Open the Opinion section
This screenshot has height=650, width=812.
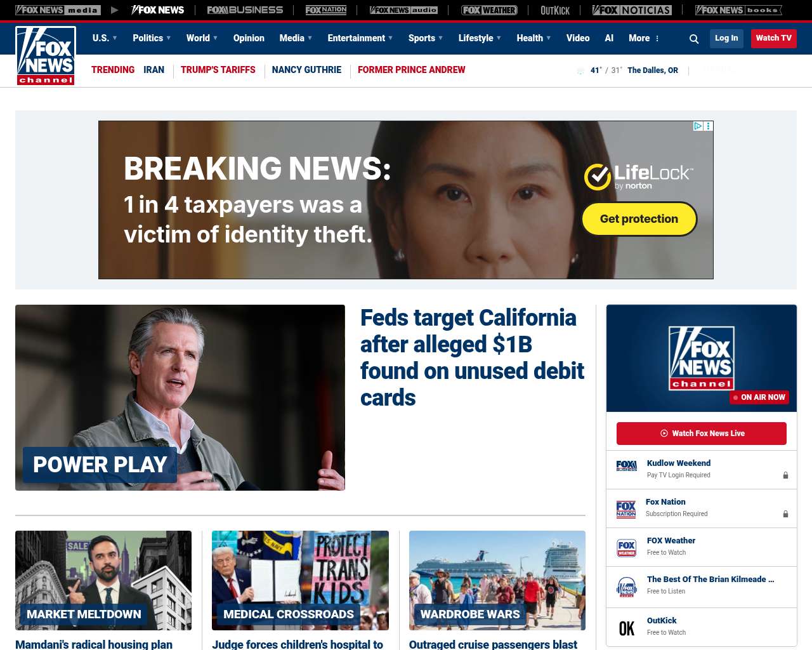coord(249,38)
